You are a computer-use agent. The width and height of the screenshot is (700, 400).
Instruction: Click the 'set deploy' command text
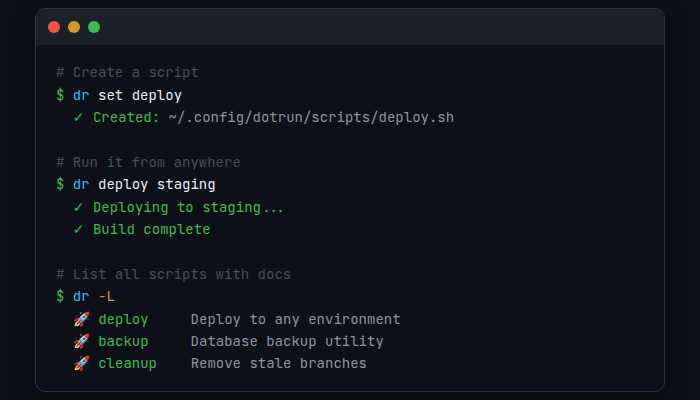[140, 95]
